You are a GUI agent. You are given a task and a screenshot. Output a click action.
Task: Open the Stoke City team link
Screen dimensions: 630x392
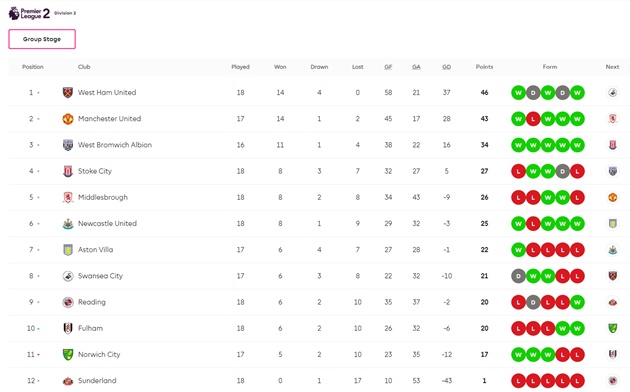pyautogui.click(x=95, y=171)
